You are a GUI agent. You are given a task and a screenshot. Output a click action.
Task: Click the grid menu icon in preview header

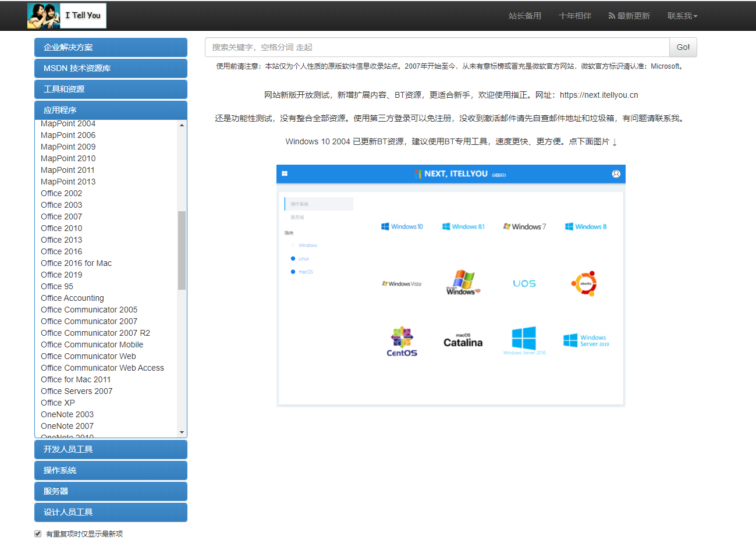click(x=285, y=173)
